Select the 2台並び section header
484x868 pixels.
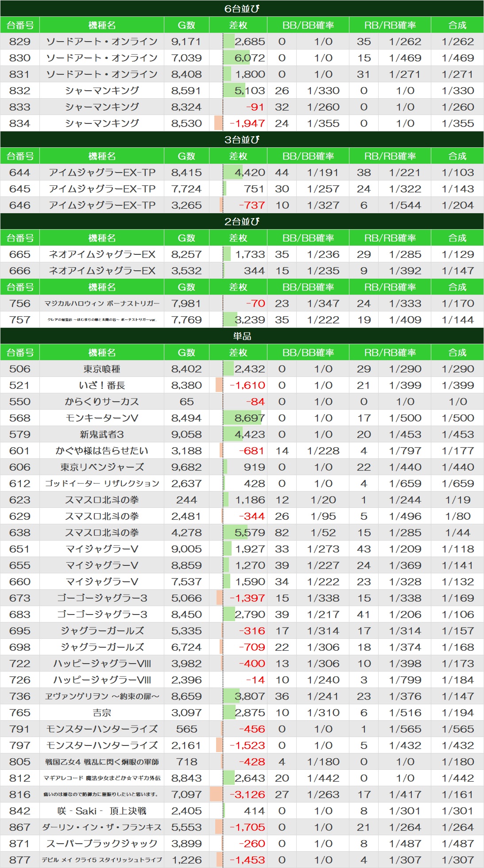[242, 222]
